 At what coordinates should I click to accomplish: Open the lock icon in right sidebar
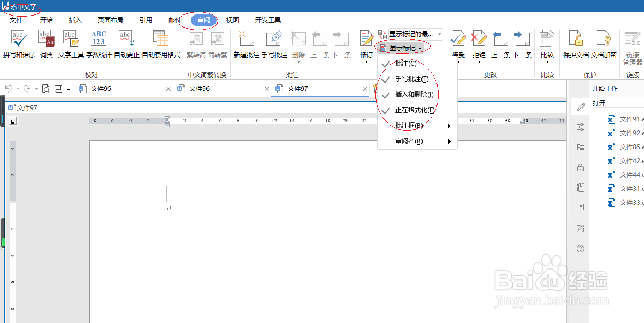580,167
